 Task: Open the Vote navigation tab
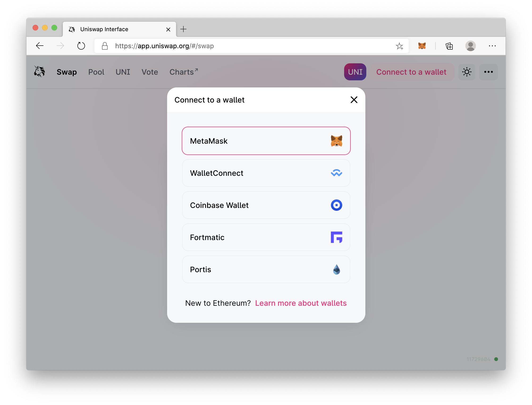click(x=150, y=72)
